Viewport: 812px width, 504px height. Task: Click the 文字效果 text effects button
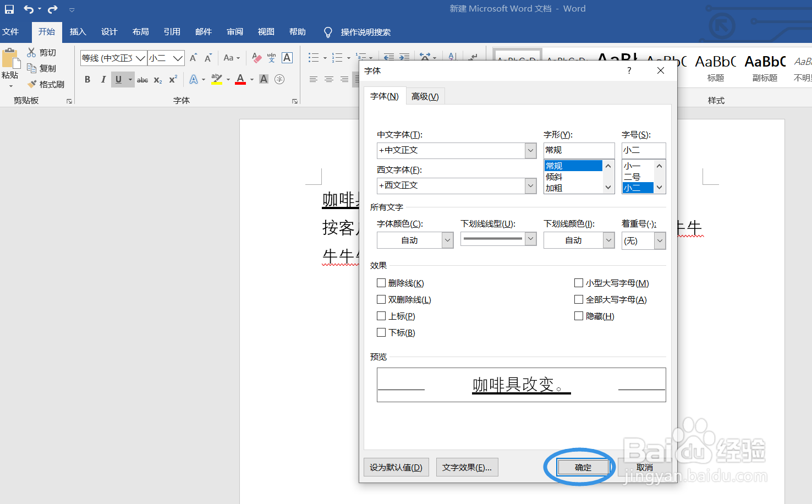coord(467,467)
